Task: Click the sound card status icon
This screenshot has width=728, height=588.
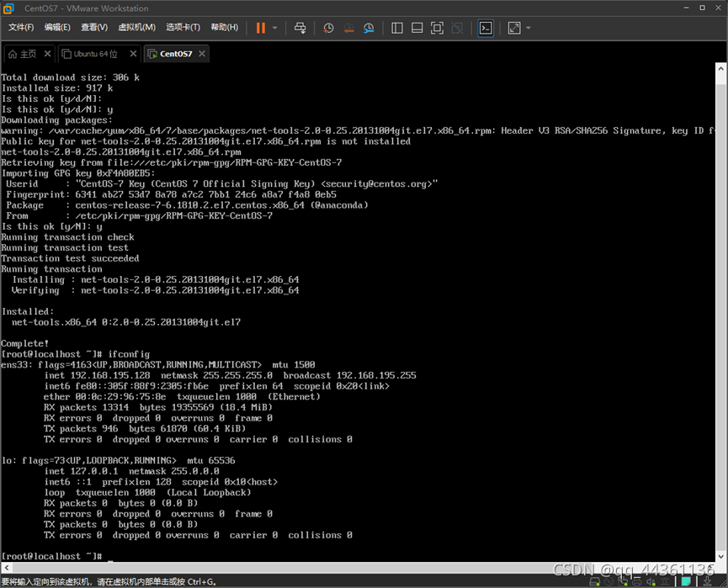Action: pyautogui.click(x=651, y=581)
